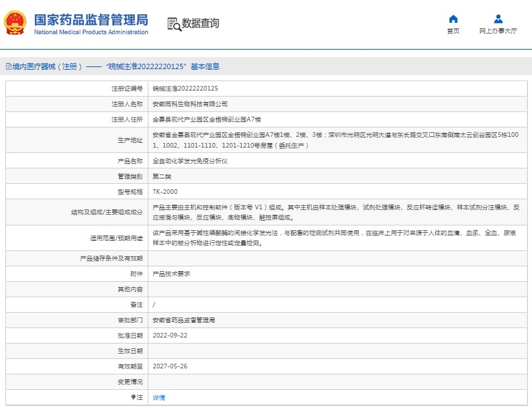
Task: Click the 生产地址 row label
Action: 130,140
